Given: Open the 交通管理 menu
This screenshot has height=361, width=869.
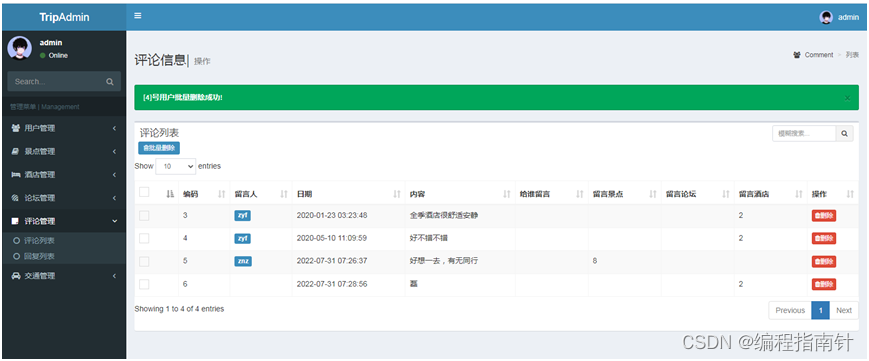Looking at the screenshot, I should pos(64,276).
